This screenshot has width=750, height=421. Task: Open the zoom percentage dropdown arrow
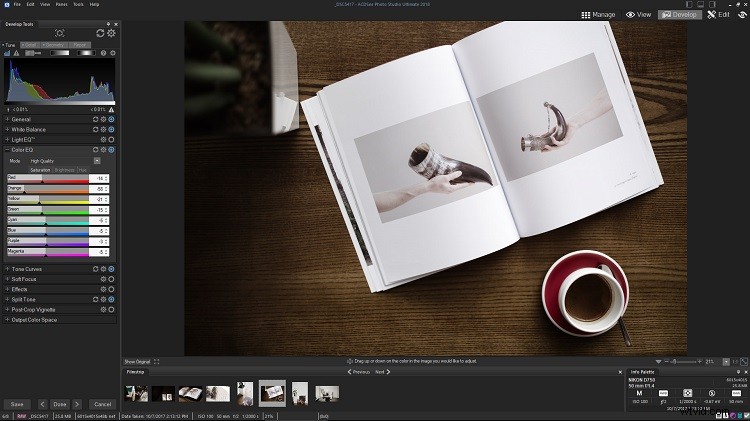click(x=726, y=362)
